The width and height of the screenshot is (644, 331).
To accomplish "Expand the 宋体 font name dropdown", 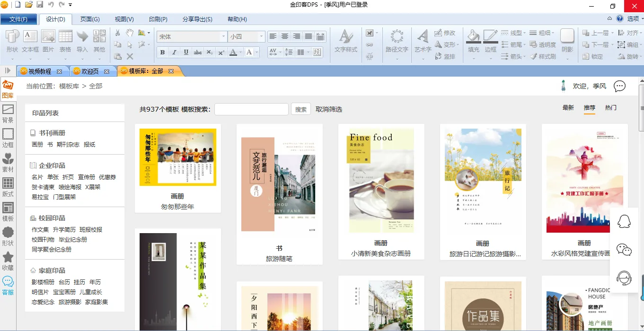I will pos(223,37).
